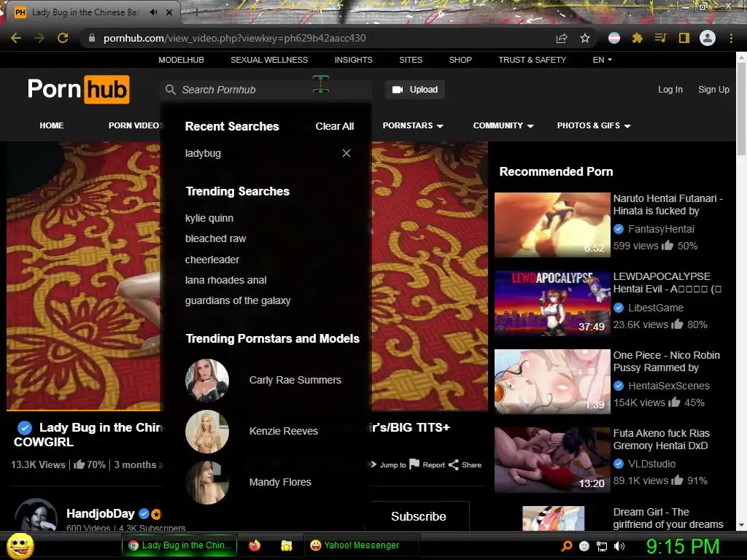The height and width of the screenshot is (560, 747).
Task: Mute the tab using the speaker icon
Action: (x=153, y=12)
